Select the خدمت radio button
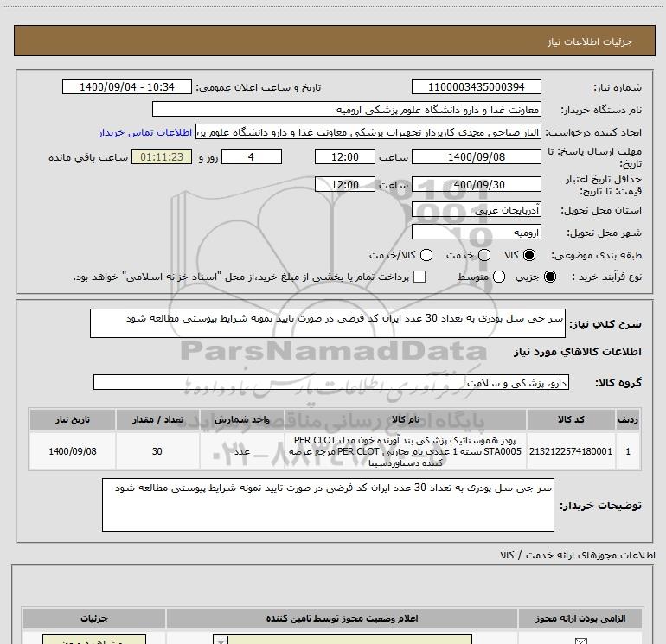The width and height of the screenshot is (666, 644). [484, 255]
